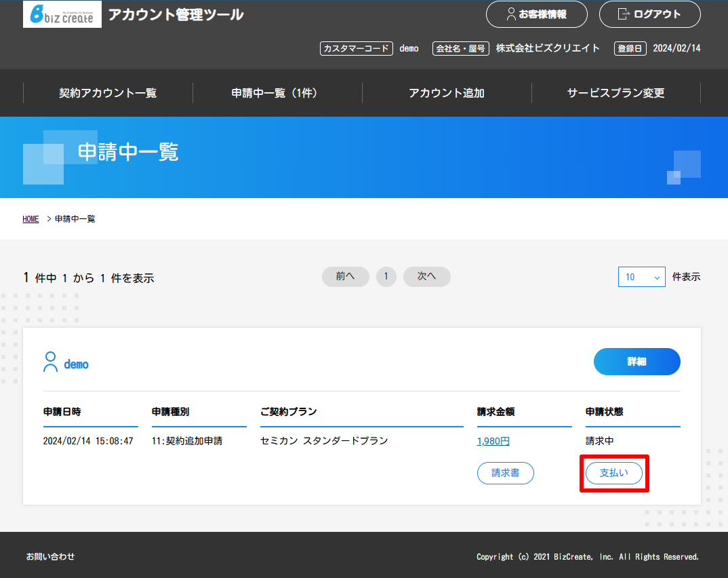
Task: Expand the 10 件表示 dropdown
Action: (642, 277)
